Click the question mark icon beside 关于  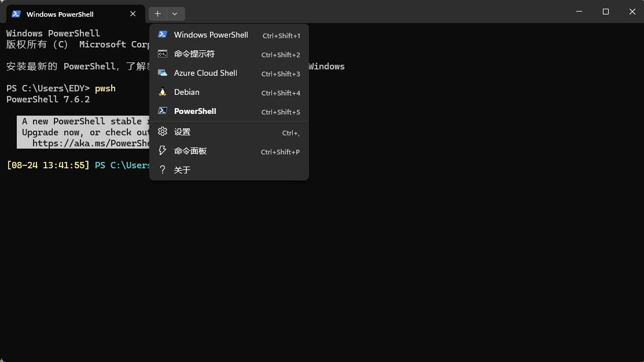pos(163,170)
